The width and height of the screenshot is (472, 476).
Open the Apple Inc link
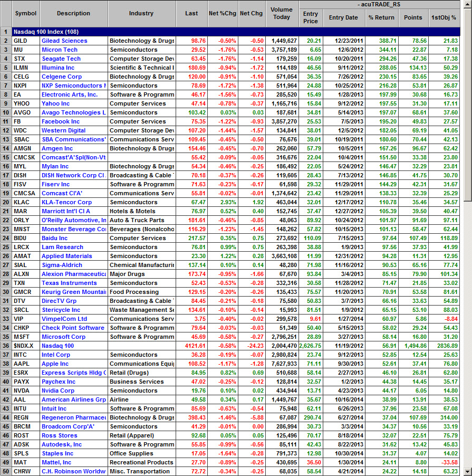click(55, 364)
